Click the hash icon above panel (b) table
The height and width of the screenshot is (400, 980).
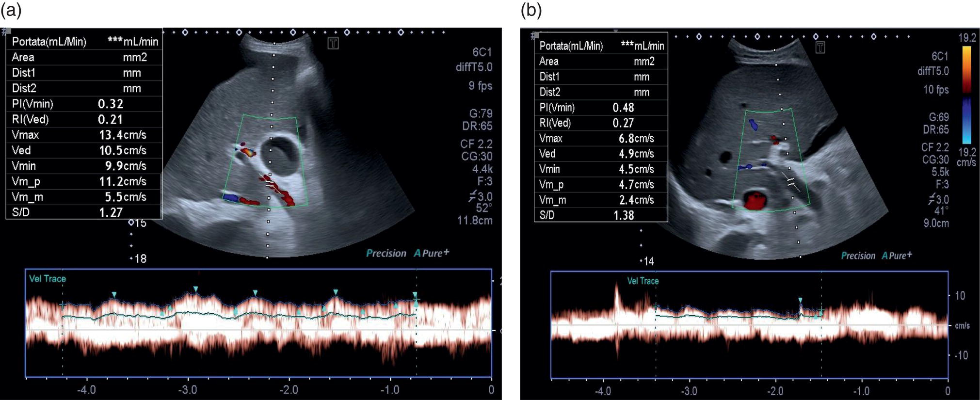pos(534,35)
